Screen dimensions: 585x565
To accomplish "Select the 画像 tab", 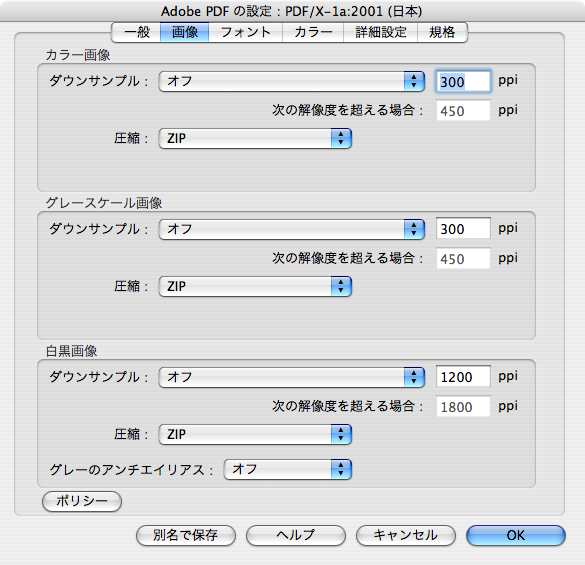I will pyautogui.click(x=184, y=32).
